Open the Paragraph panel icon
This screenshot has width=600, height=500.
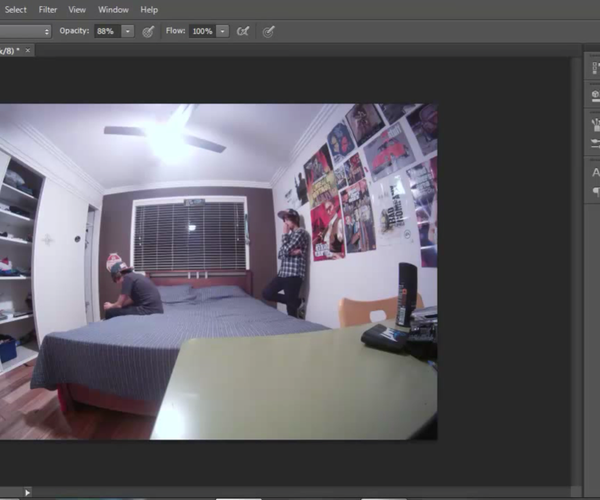[x=596, y=191]
